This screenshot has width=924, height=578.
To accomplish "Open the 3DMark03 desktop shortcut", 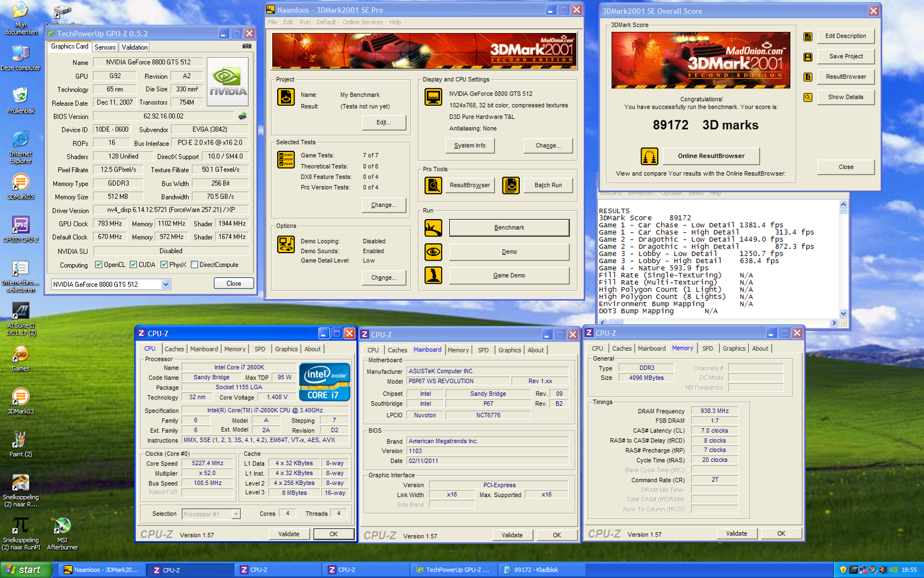I will pos(21,401).
